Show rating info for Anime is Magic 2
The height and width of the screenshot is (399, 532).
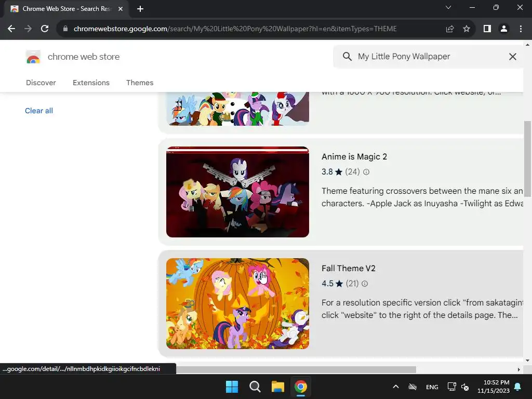coord(366,172)
